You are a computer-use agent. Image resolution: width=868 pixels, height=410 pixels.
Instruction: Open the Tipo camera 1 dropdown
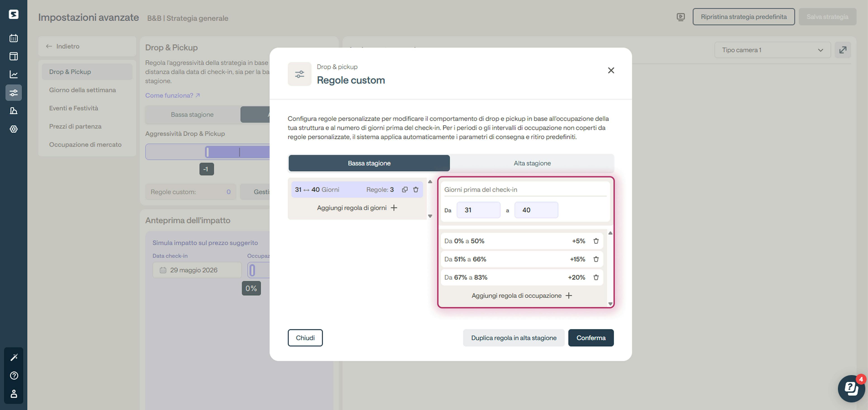click(x=772, y=50)
